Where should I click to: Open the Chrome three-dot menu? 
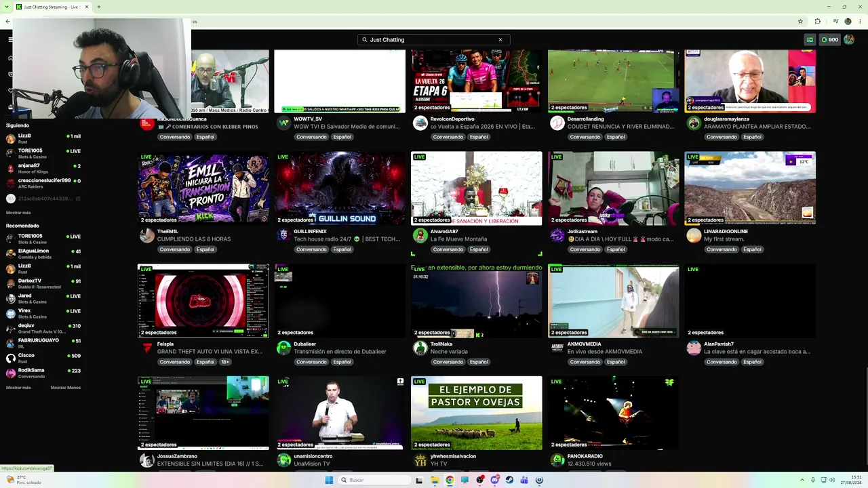pos(859,21)
